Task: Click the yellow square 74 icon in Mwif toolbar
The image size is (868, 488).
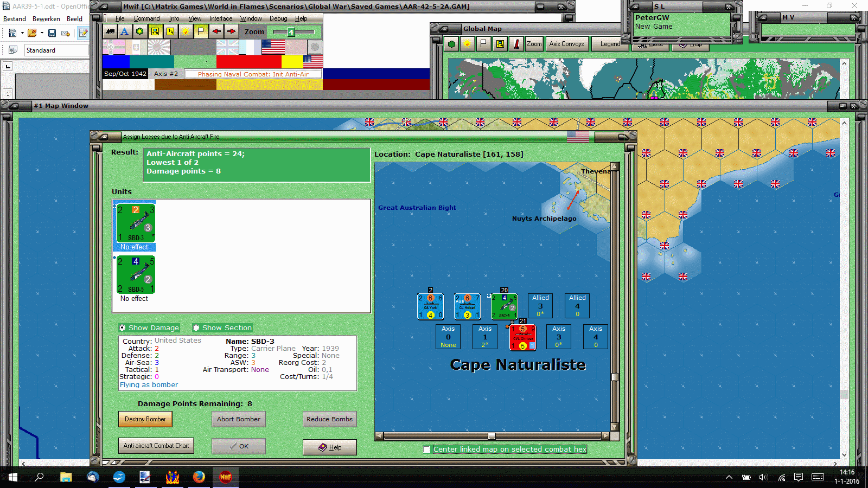Action: [x=170, y=31]
